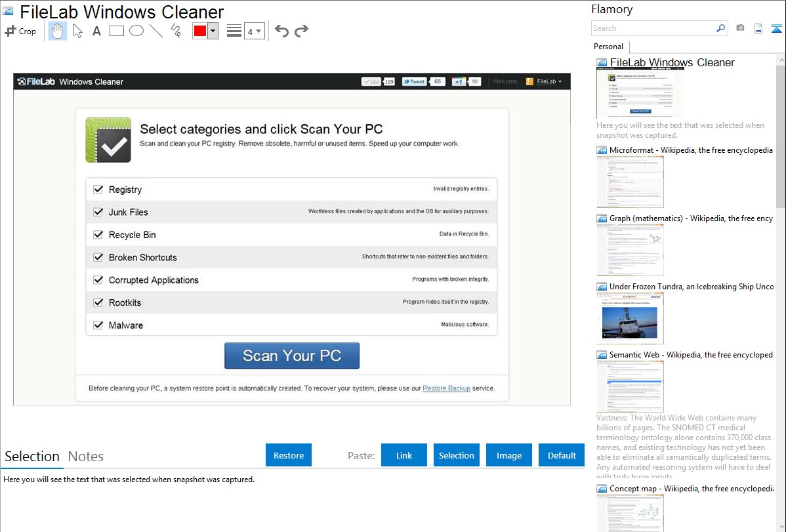Screen dimensions: 786x532
Task: Switch to the Selection tab
Action: coord(32,457)
